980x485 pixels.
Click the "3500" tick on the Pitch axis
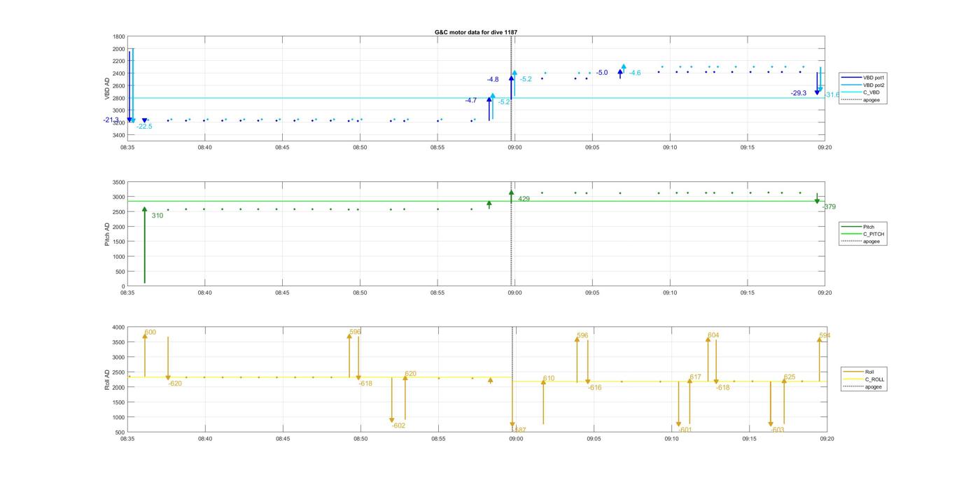point(119,182)
